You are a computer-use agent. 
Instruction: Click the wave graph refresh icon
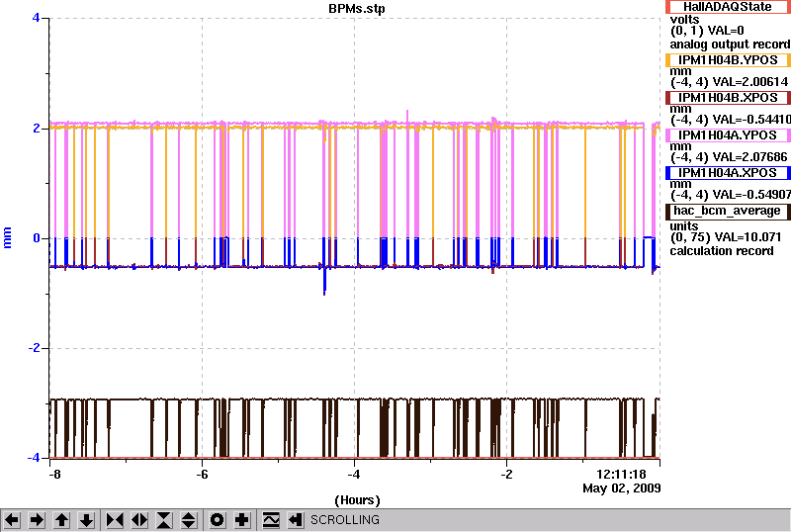pyautogui.click(x=271, y=520)
